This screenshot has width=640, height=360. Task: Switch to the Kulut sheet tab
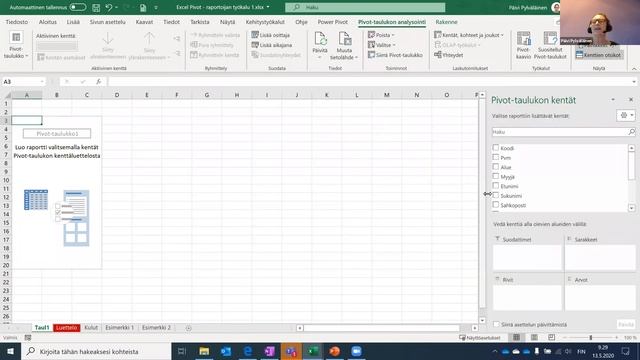click(91, 328)
